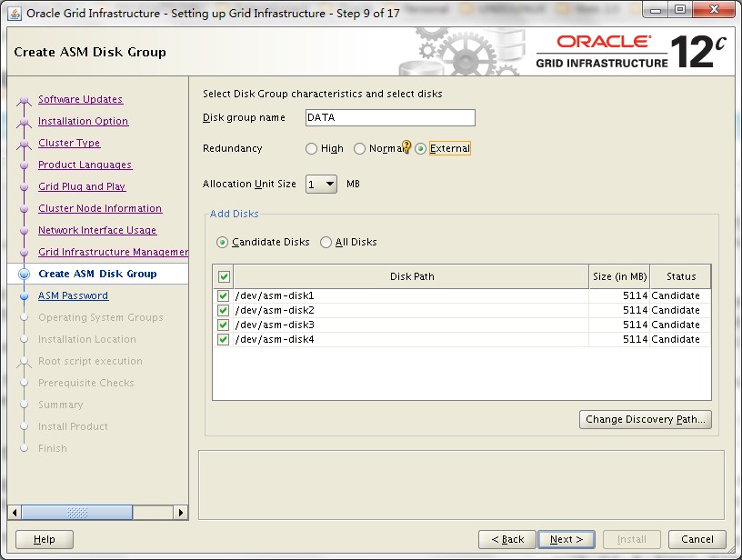Go to Product Languages step

[x=85, y=165]
